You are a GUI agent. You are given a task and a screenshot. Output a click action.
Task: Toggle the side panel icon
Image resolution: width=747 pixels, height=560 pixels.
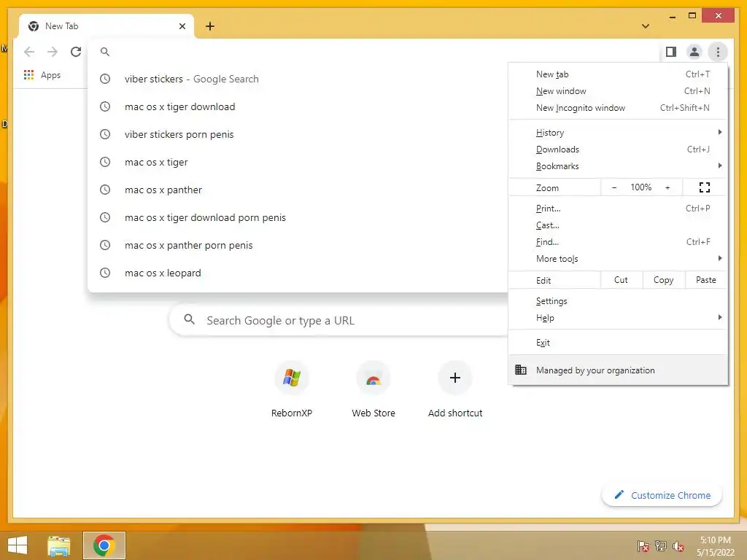click(671, 52)
